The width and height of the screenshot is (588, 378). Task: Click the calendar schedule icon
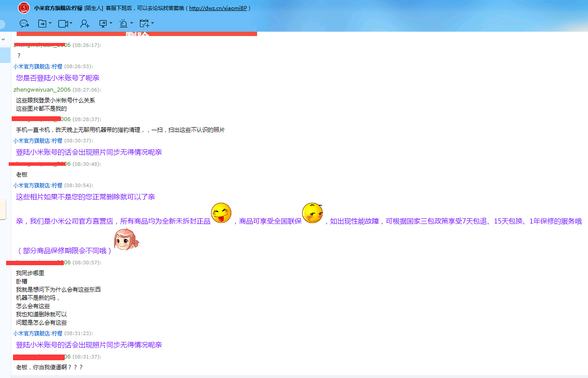(x=144, y=24)
